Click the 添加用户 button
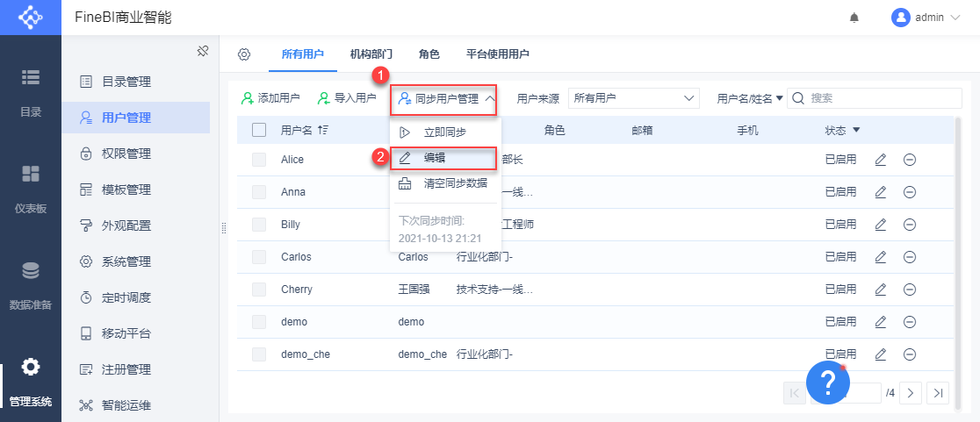The height and width of the screenshot is (422, 980). click(x=270, y=99)
